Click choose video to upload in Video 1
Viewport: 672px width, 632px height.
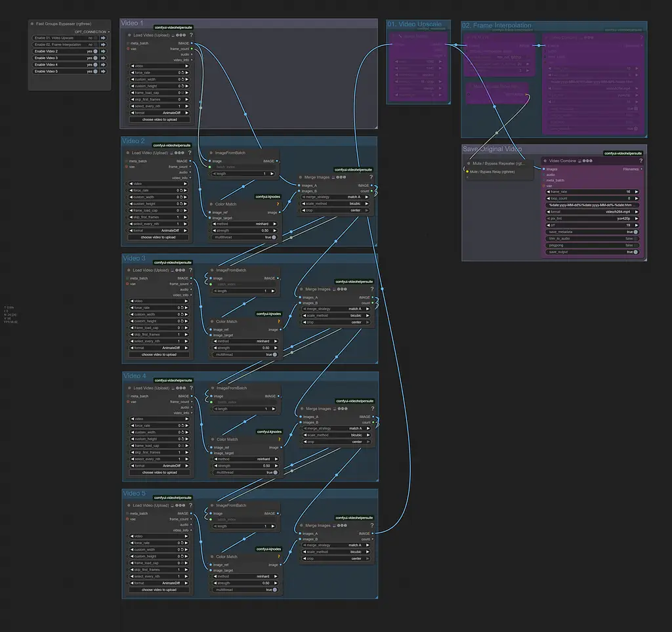[159, 119]
